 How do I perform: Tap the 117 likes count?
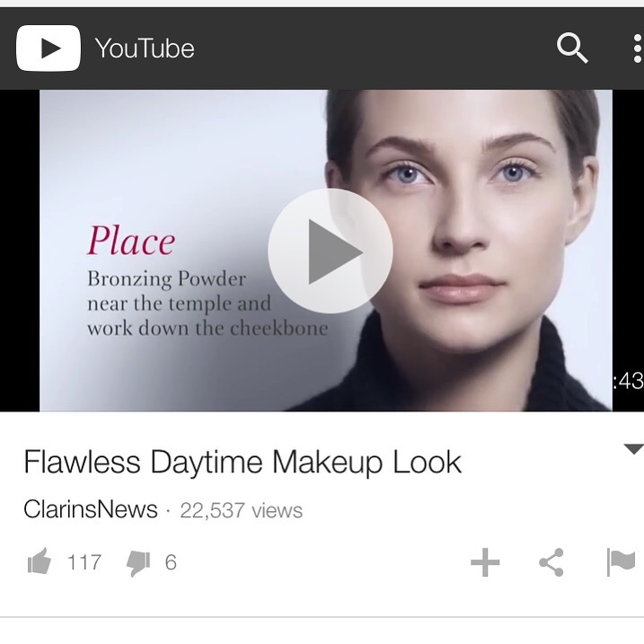84,562
